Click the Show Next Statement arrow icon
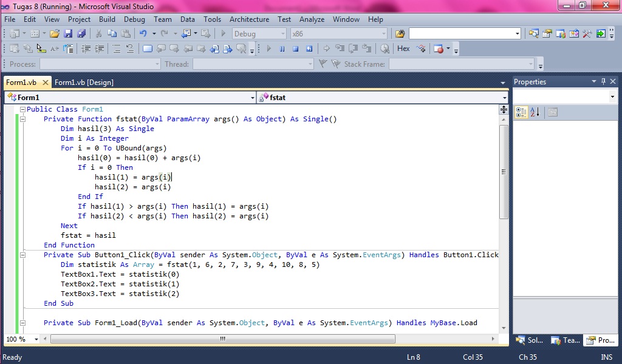The width and height of the screenshot is (622, 364). [x=326, y=49]
